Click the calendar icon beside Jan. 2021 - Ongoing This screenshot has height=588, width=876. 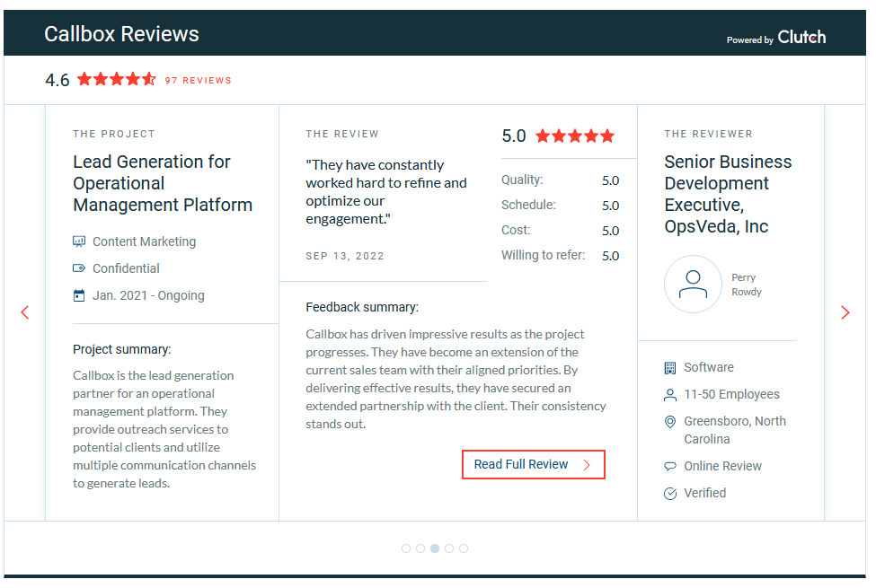(79, 295)
